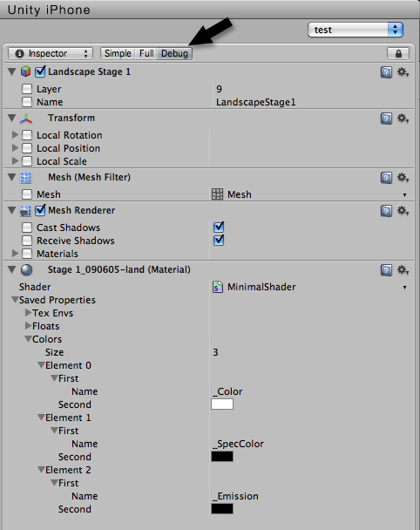Collapse the Landscape Stage 1 section
The image size is (420, 530).
(12, 72)
